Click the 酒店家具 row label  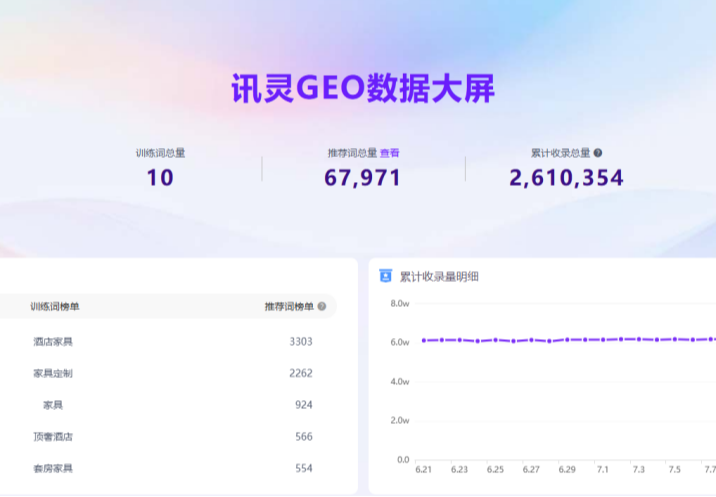pyautogui.click(x=53, y=342)
